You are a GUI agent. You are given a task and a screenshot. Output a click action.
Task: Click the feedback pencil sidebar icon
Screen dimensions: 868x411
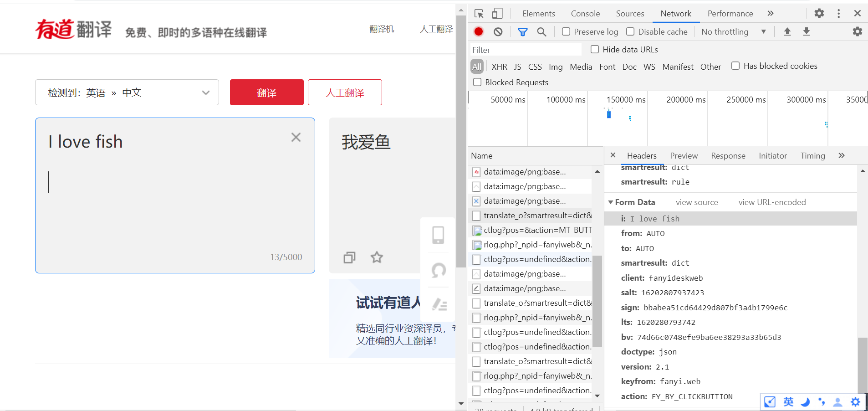click(x=439, y=304)
